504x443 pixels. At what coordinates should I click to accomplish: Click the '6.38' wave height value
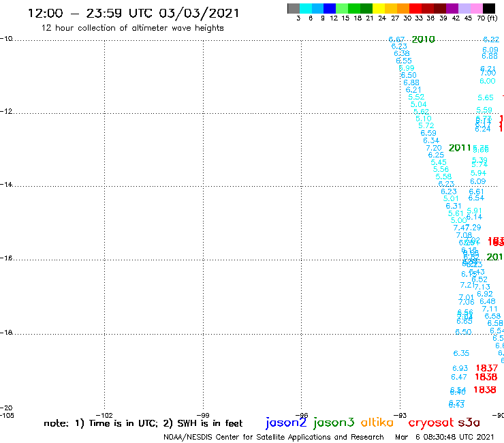401,53
